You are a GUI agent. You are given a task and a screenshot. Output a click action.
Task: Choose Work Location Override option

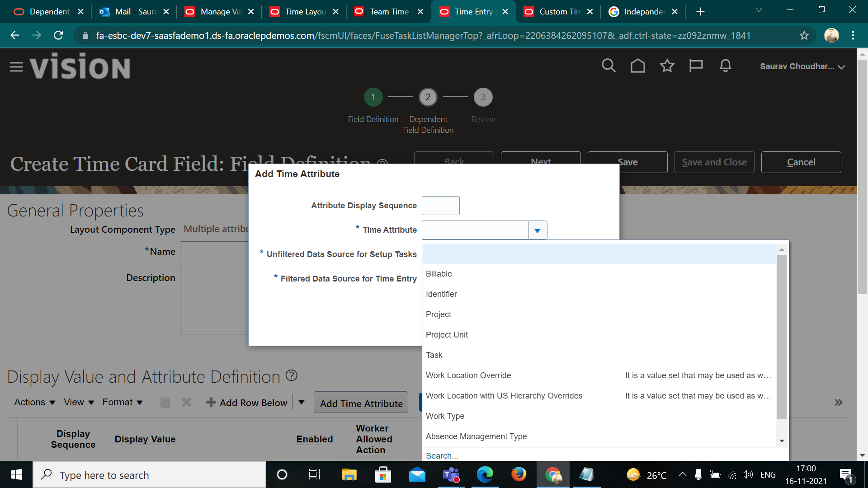pos(599,375)
